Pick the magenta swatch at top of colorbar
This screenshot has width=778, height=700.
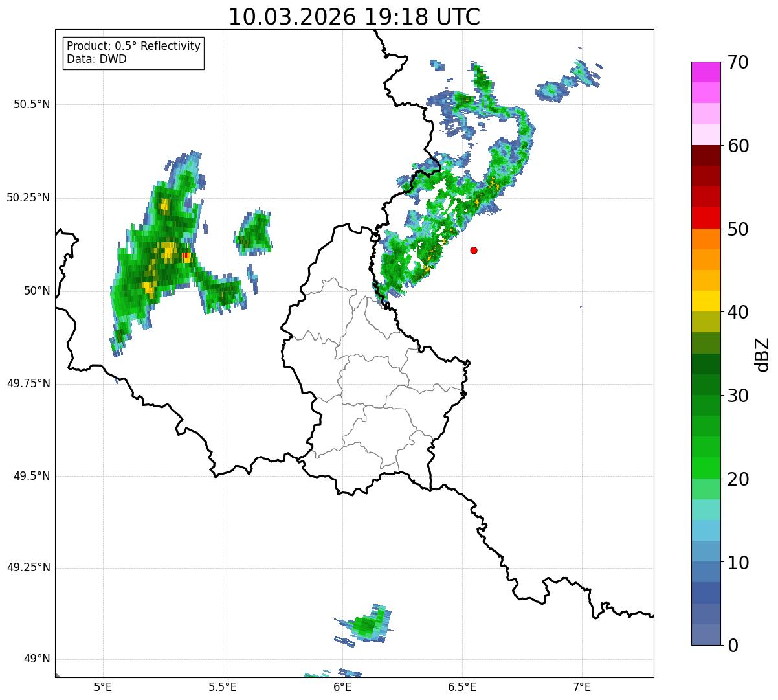pyautogui.click(x=706, y=72)
